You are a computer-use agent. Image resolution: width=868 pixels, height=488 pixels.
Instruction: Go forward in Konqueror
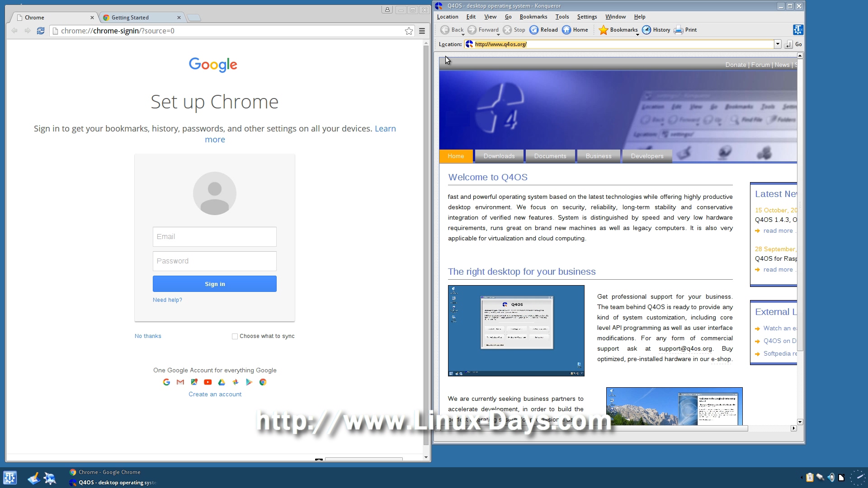tap(483, 30)
